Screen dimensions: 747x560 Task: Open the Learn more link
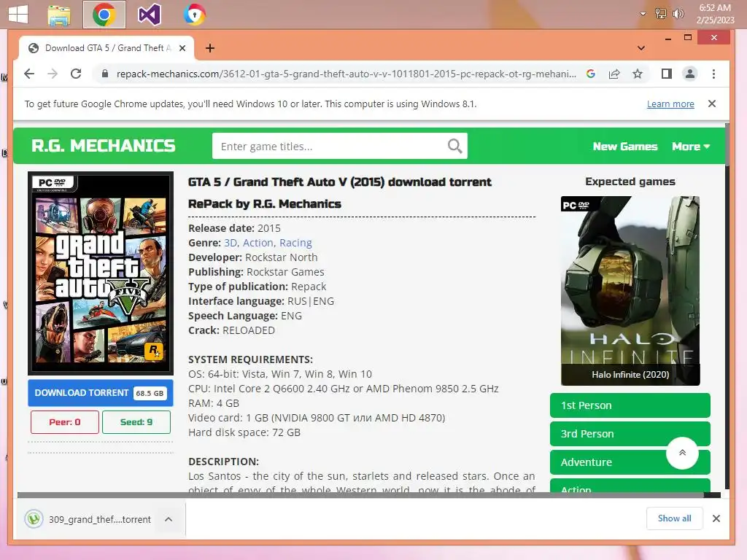click(670, 104)
